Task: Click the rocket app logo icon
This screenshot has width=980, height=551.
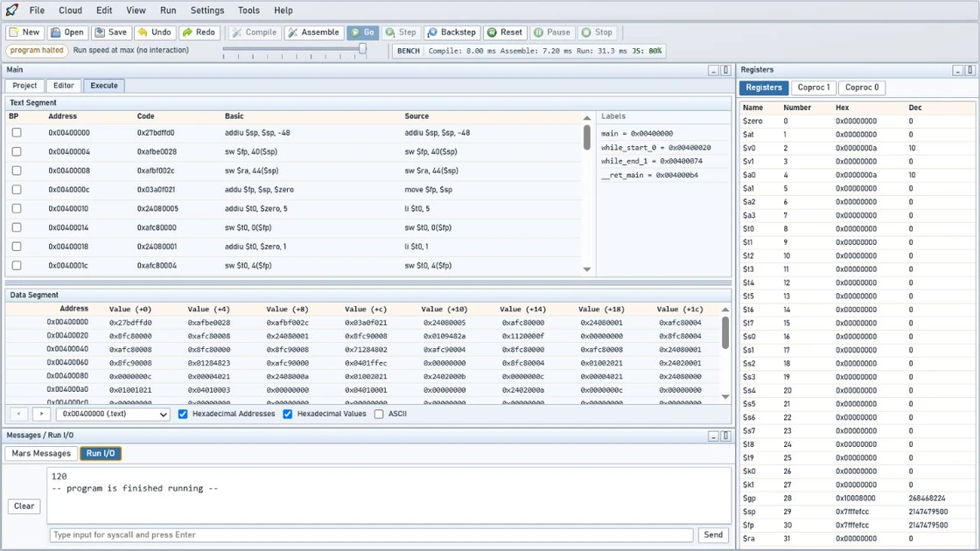Action: click(11, 10)
